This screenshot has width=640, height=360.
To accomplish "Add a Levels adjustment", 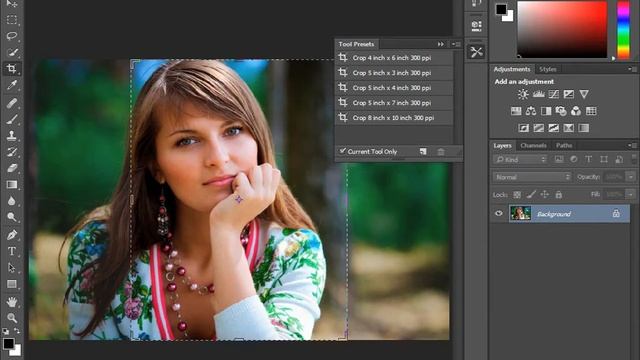I will pos(538,94).
